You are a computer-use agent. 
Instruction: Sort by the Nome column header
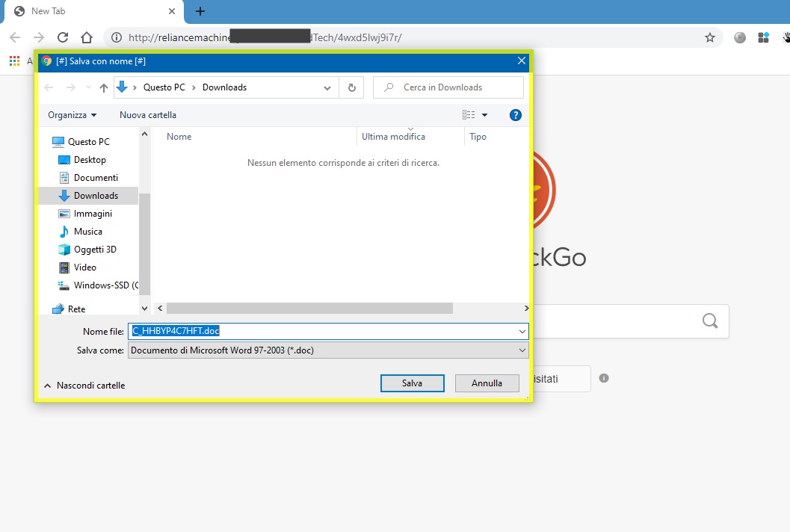pyautogui.click(x=179, y=137)
